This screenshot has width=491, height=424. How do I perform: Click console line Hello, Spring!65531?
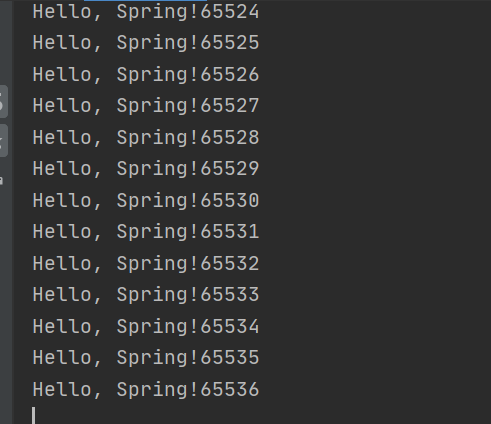(146, 231)
